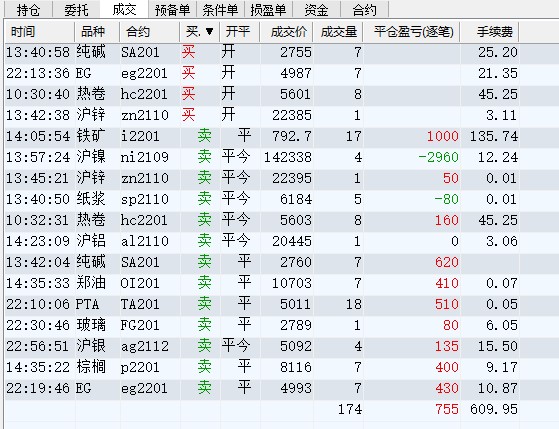Click price 22395 in zn2110 sell row

tap(292, 178)
